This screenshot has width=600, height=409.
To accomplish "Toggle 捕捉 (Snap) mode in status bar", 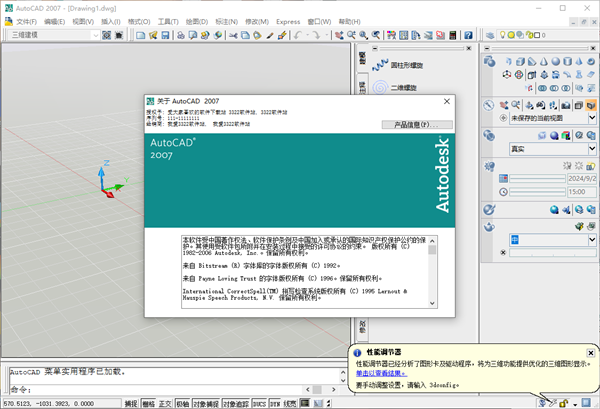I will 131,403.
